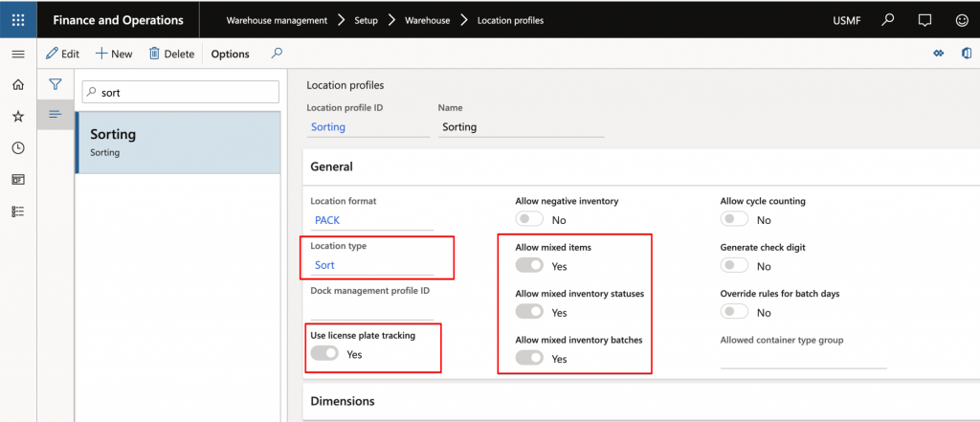Open the app launcher waffle icon
980x422 pixels.
(18, 20)
